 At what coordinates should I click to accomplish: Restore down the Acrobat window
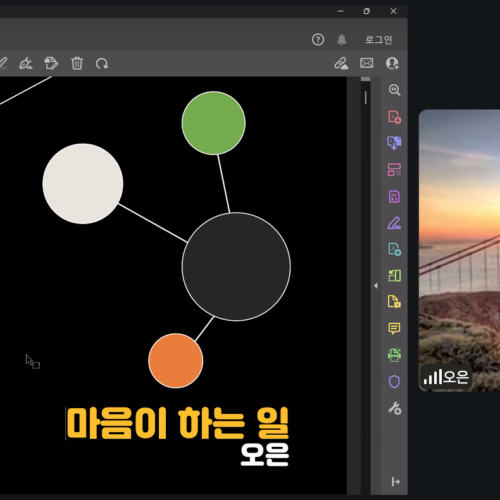(367, 11)
